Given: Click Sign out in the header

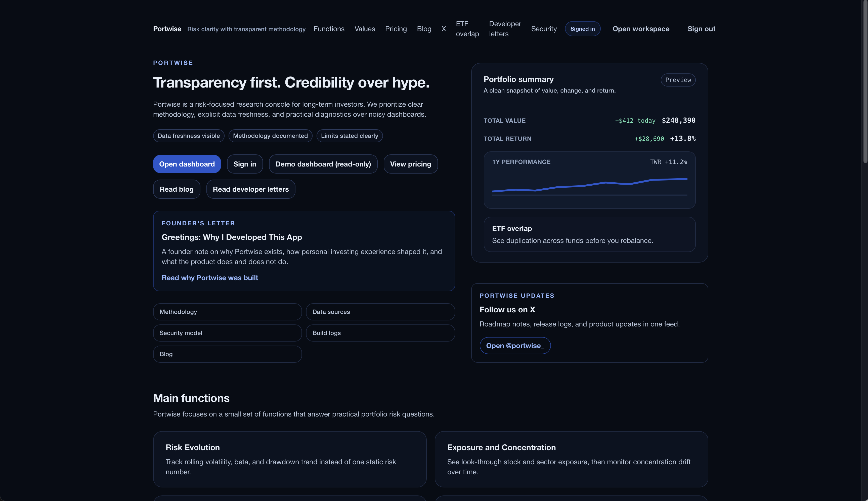Looking at the screenshot, I should (x=701, y=29).
